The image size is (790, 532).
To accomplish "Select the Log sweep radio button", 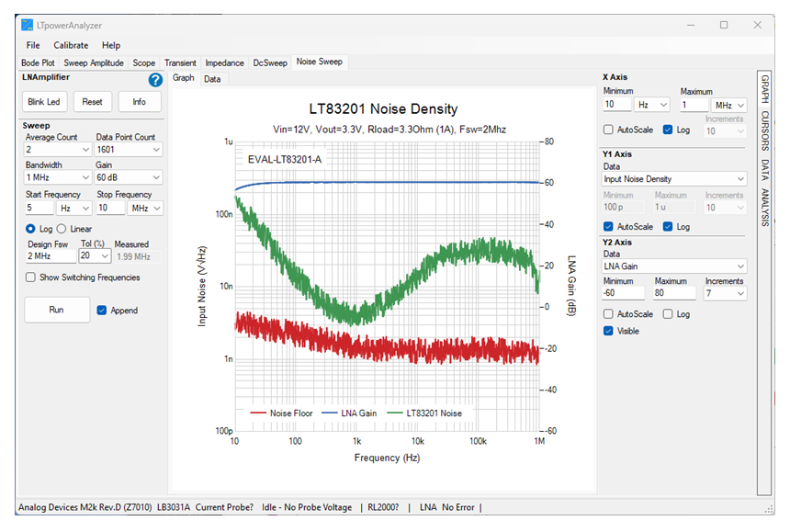I will tap(30, 229).
